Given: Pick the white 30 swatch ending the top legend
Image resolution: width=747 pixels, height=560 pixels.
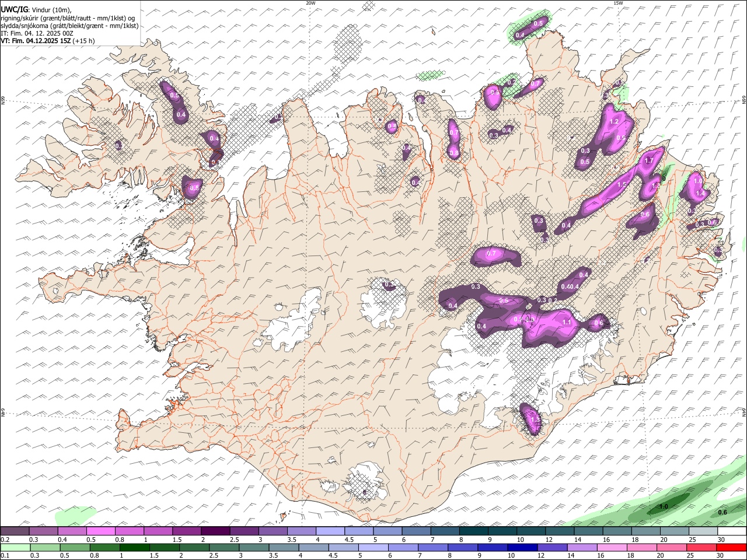Looking at the screenshot, I should click(x=732, y=531).
